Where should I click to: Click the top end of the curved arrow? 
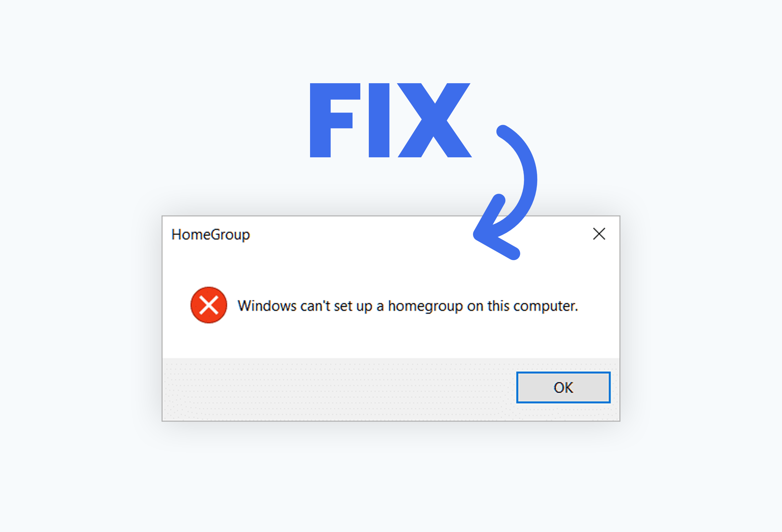503,131
